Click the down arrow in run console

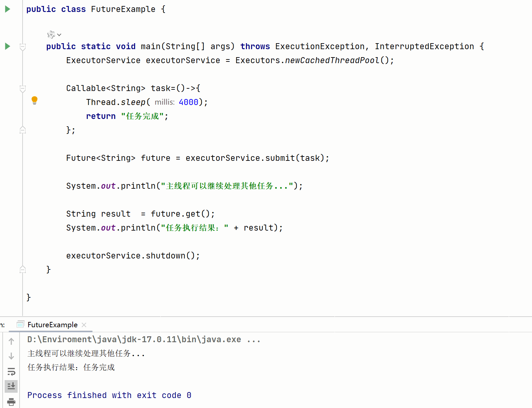(x=11, y=356)
